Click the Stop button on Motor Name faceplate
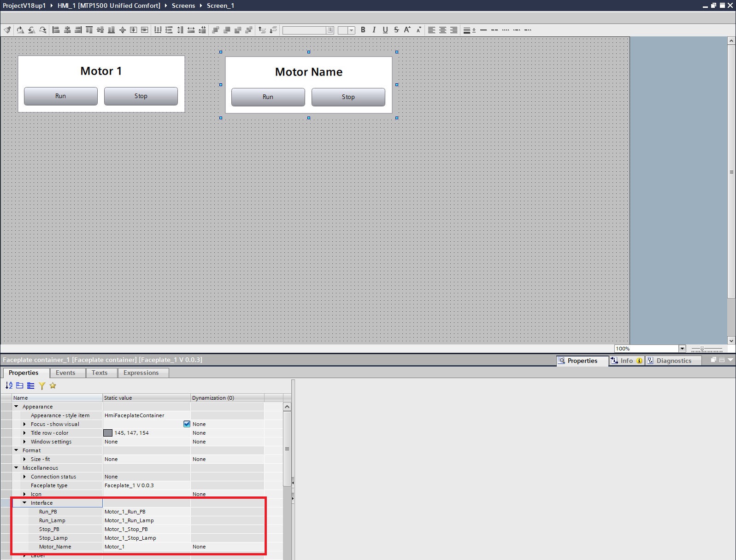 (348, 97)
